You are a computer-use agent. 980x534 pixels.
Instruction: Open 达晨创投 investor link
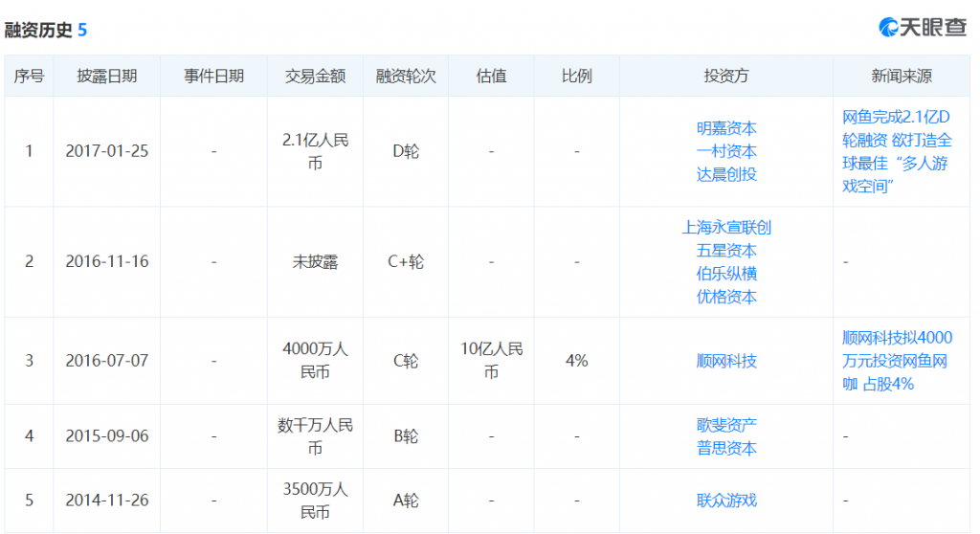click(726, 174)
